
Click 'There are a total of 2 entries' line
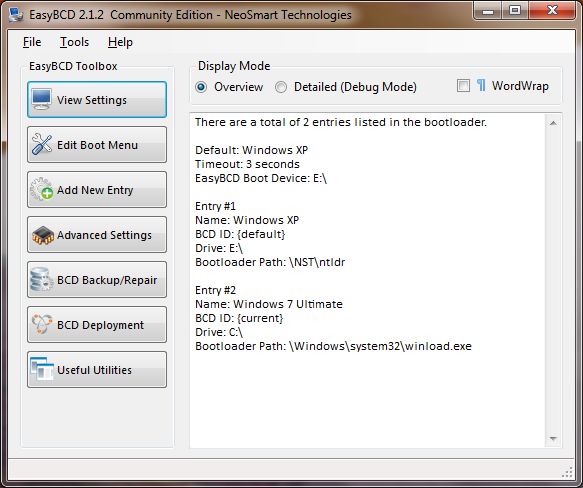(341, 122)
